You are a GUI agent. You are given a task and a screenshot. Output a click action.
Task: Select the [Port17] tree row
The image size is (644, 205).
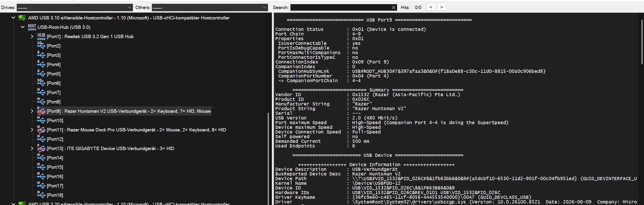point(55,186)
